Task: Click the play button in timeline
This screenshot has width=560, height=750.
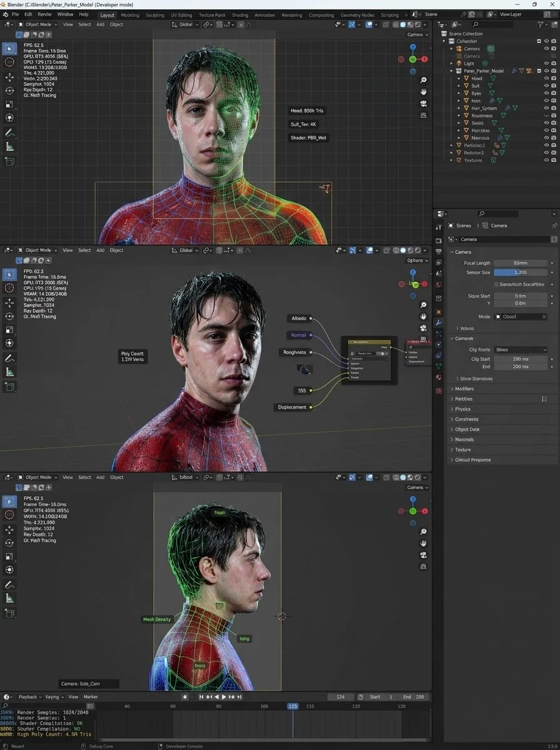Action: pyautogui.click(x=224, y=697)
